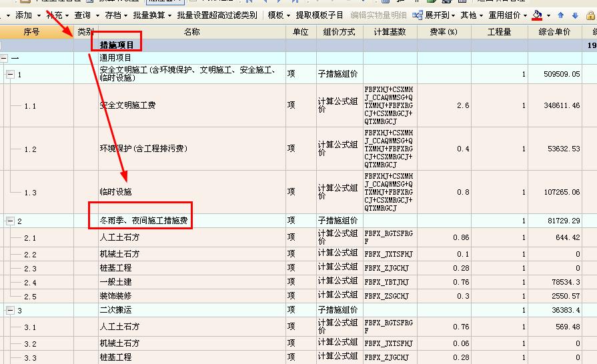Image resolution: width=597 pixels, height=364 pixels.
Task: Select the 临时设施 row name
Action: tap(115, 192)
